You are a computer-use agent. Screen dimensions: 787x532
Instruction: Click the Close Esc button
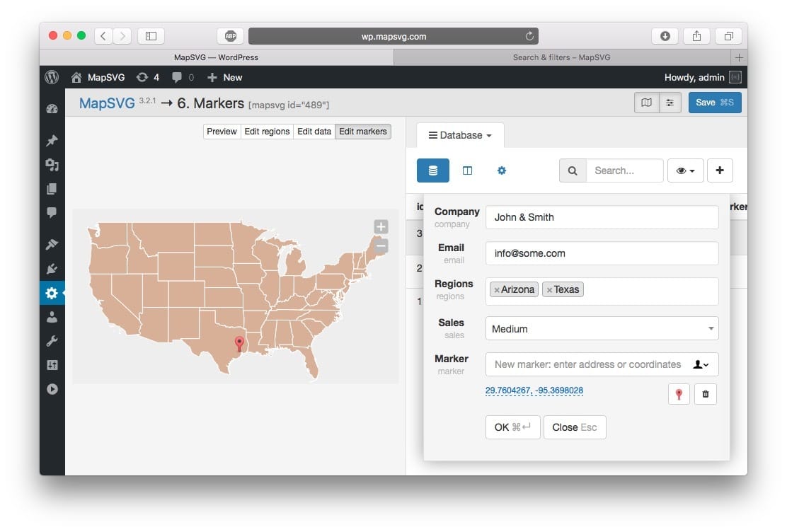(575, 427)
